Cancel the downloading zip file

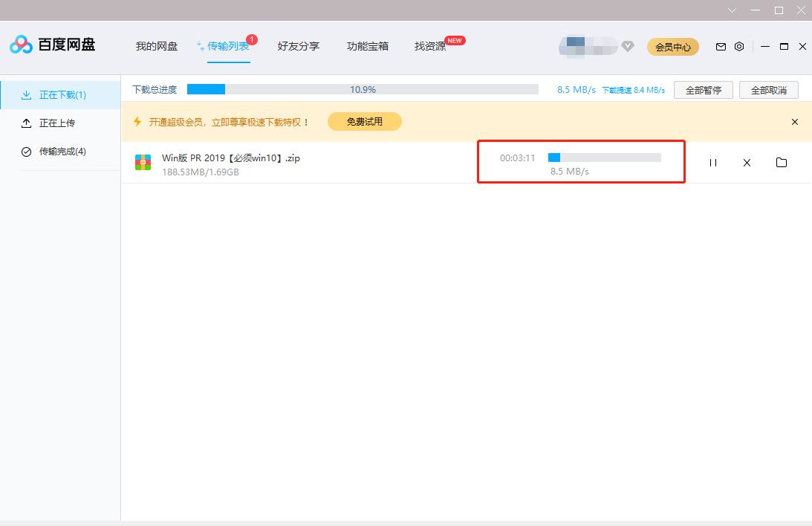click(x=747, y=162)
